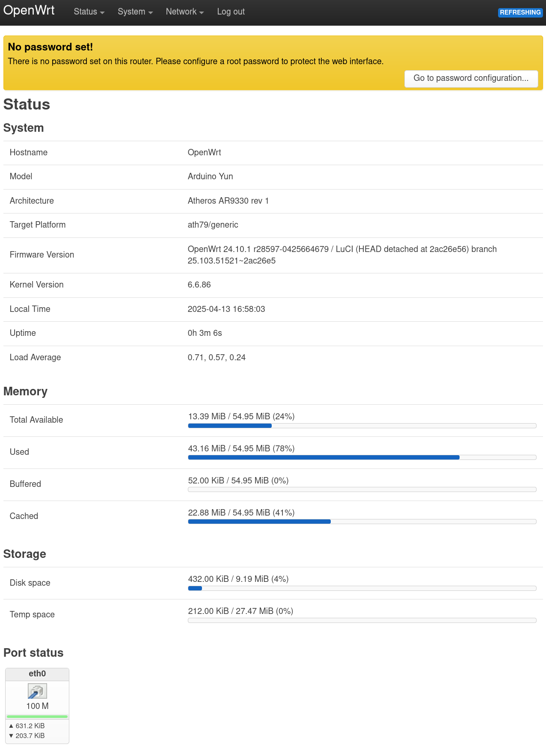Click the Cached memory progress bar
The image size is (546, 756).
tap(362, 522)
